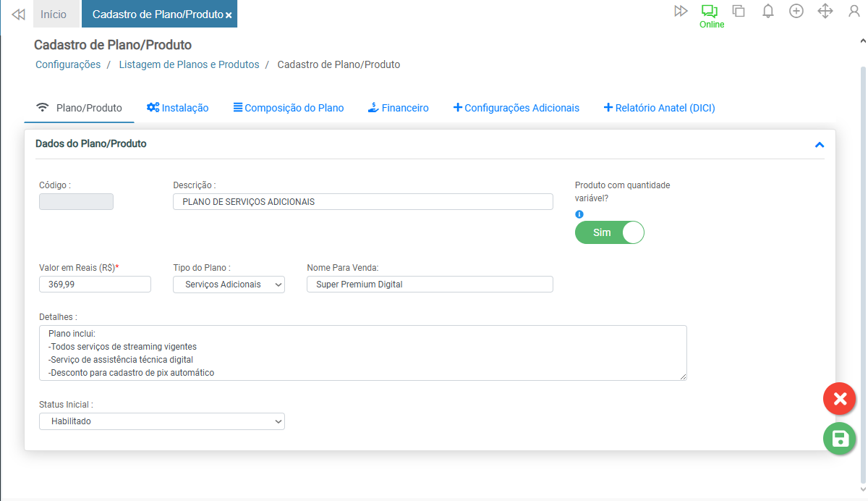Click the plus circle icon in top bar
Viewport: 868px width, 501px height.
click(796, 11)
